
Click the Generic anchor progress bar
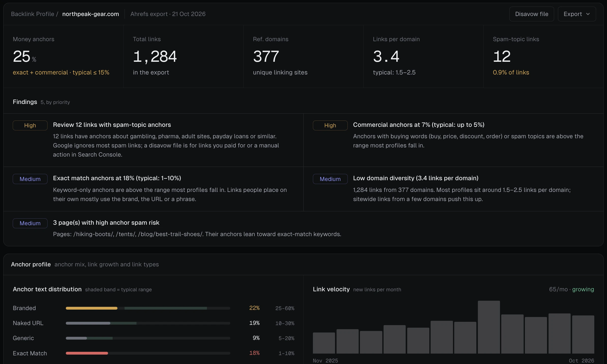[148, 338]
